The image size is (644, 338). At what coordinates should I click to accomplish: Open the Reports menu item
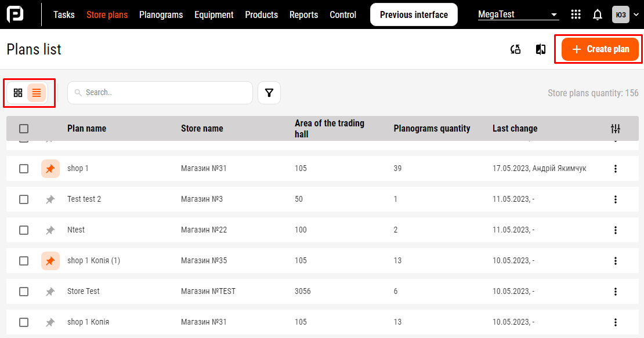[303, 15]
